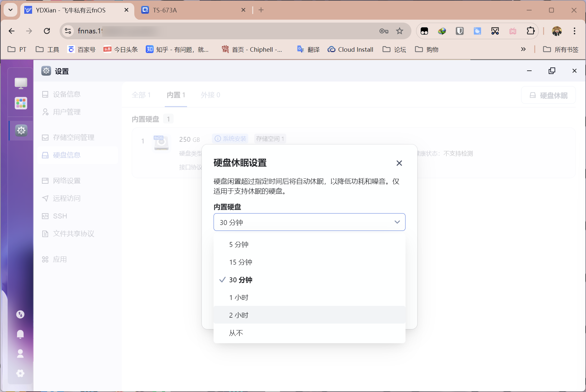Switch to 外接 0 tab
Image resolution: width=586 pixels, height=392 pixels.
click(210, 95)
